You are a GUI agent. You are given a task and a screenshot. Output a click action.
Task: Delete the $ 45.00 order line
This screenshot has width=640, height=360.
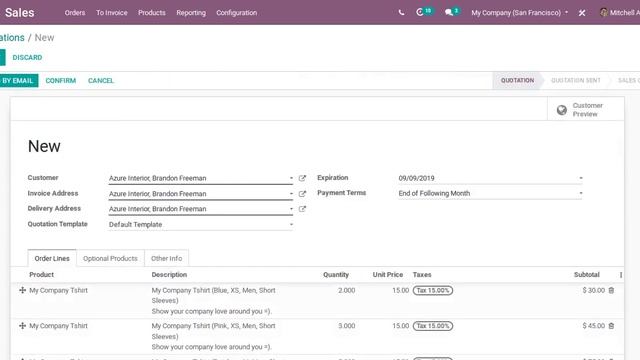click(611, 326)
